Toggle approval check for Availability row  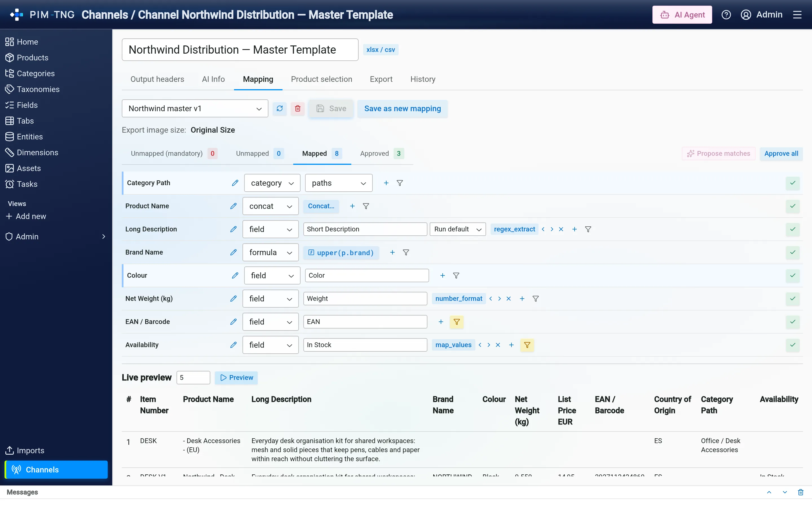tap(793, 345)
